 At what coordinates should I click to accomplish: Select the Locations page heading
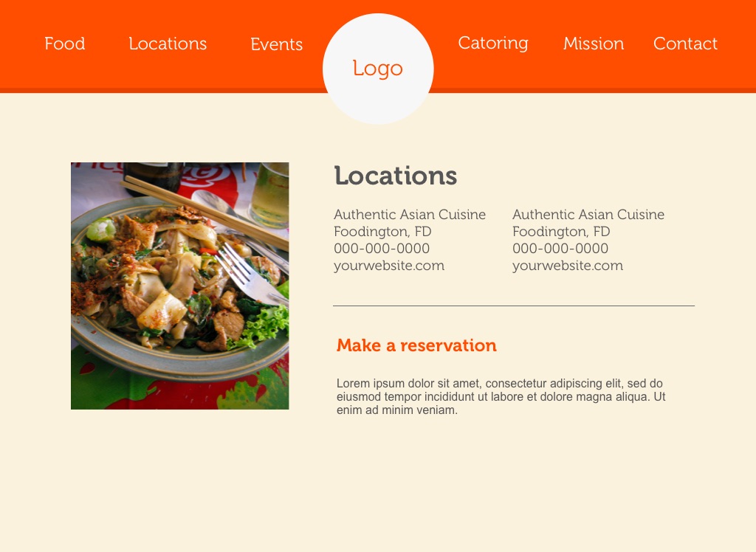[396, 176]
